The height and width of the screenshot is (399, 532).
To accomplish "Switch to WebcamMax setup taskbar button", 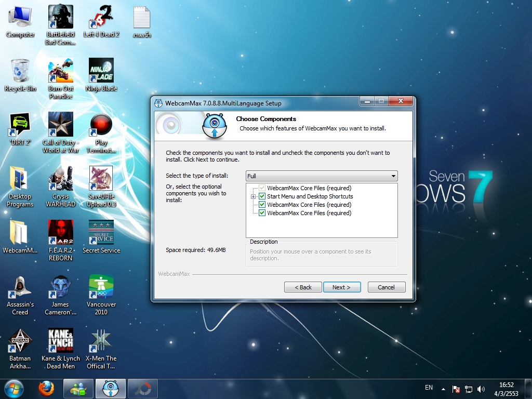I will (x=111, y=389).
